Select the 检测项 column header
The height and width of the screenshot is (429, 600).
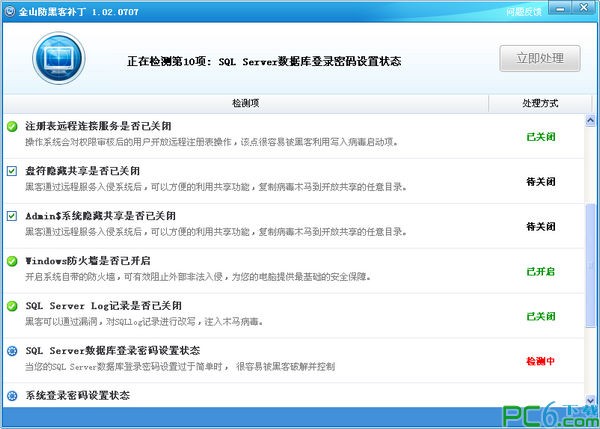point(246,103)
